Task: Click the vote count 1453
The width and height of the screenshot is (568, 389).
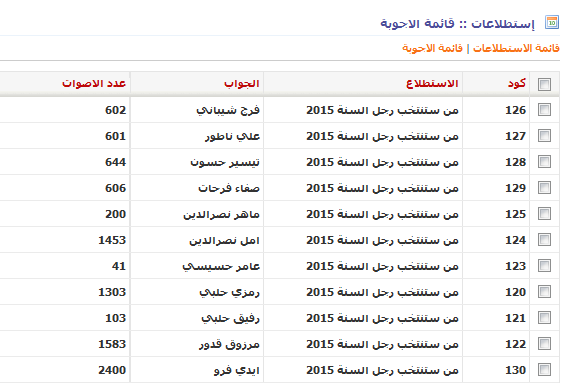Action: pyautogui.click(x=112, y=240)
